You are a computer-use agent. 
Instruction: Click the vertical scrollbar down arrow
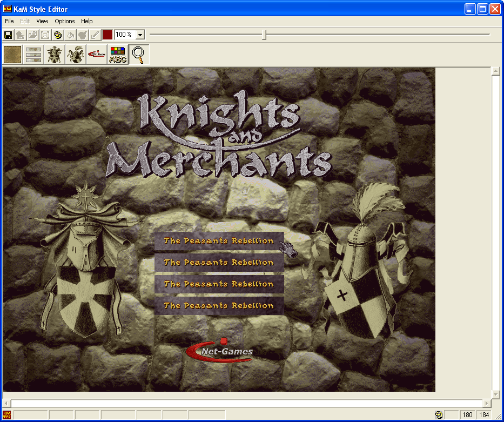point(495,395)
